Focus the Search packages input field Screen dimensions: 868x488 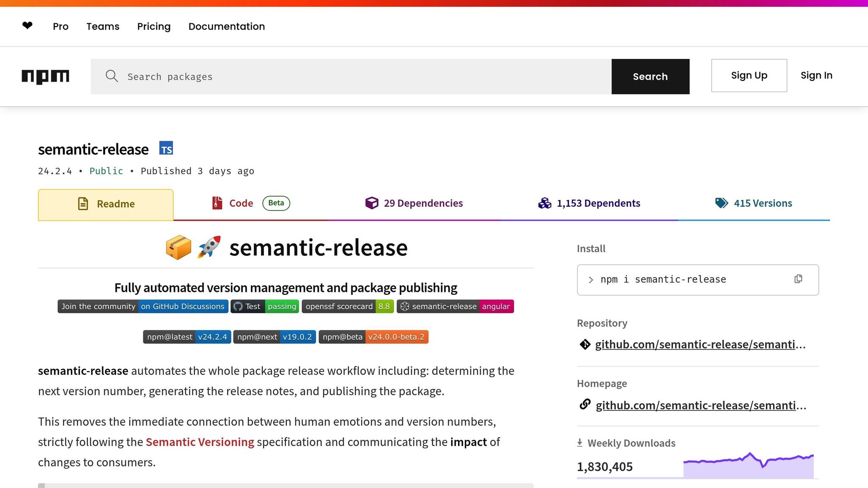[351, 77]
